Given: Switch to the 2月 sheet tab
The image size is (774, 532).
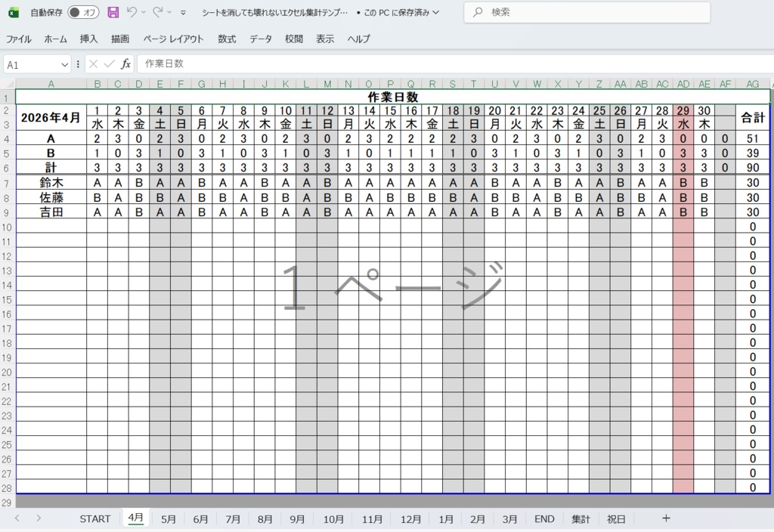Looking at the screenshot, I should click(x=478, y=519).
